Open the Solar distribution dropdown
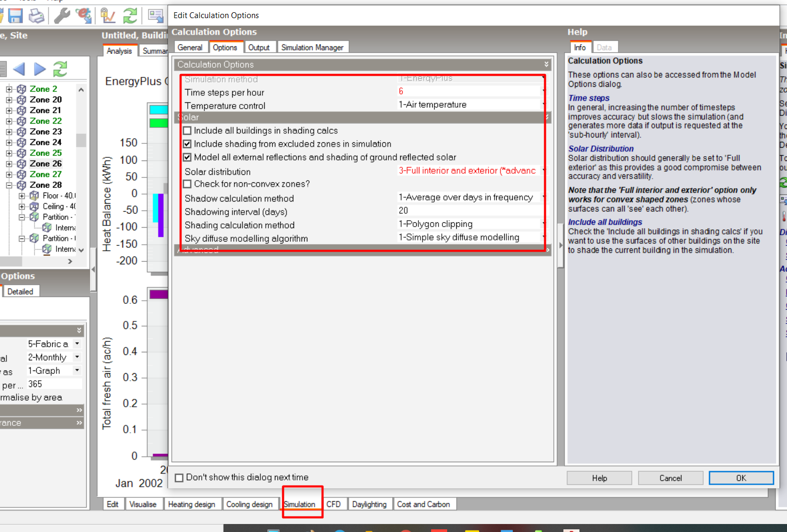Viewport: 787px width, 532px height. [543, 171]
